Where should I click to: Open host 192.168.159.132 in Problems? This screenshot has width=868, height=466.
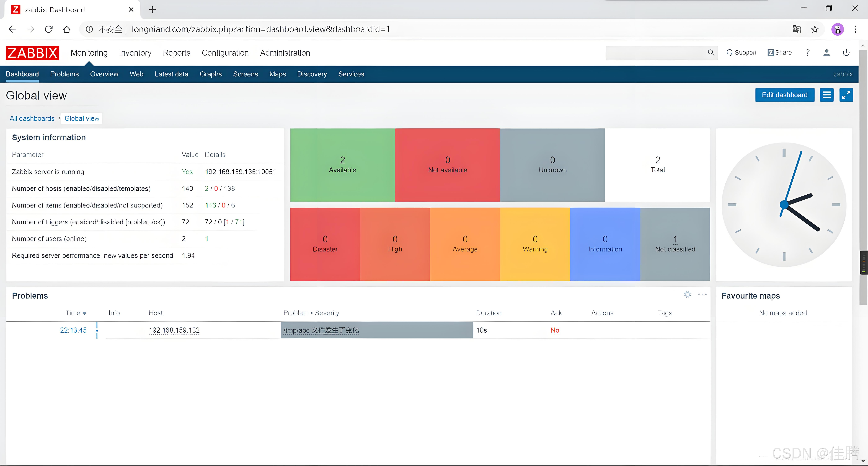(174, 330)
